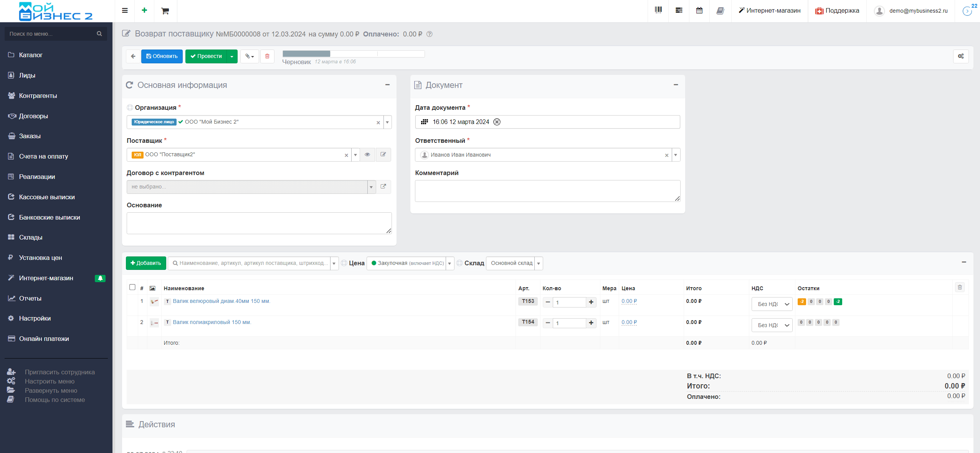Click the barcode scanner icon in header
Screen dimensions: 980x453
(658, 10)
